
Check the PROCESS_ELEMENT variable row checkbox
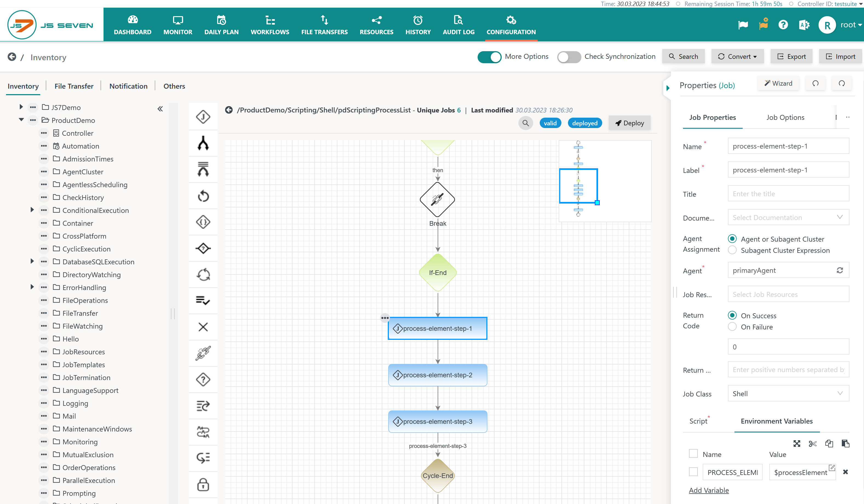(x=693, y=472)
